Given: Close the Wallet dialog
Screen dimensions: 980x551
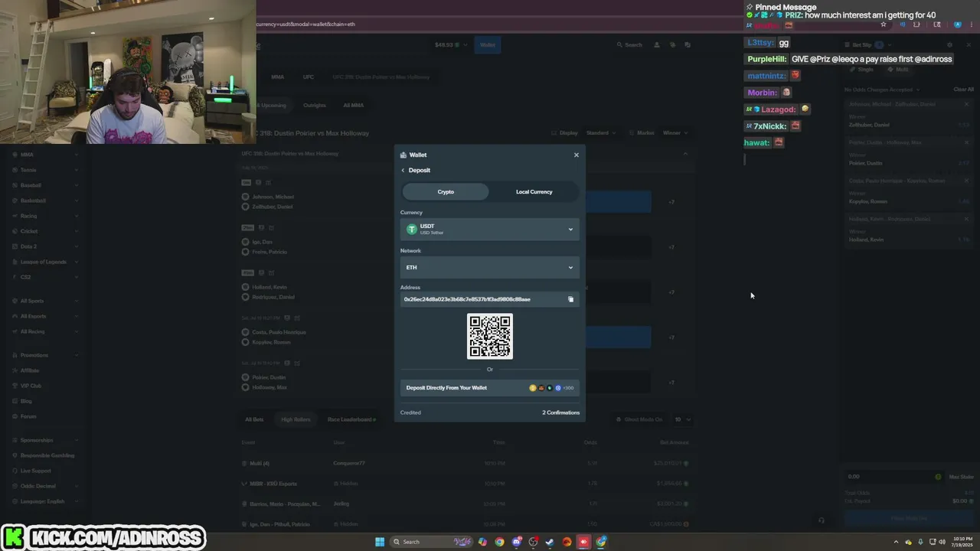Looking at the screenshot, I should pyautogui.click(x=577, y=155).
